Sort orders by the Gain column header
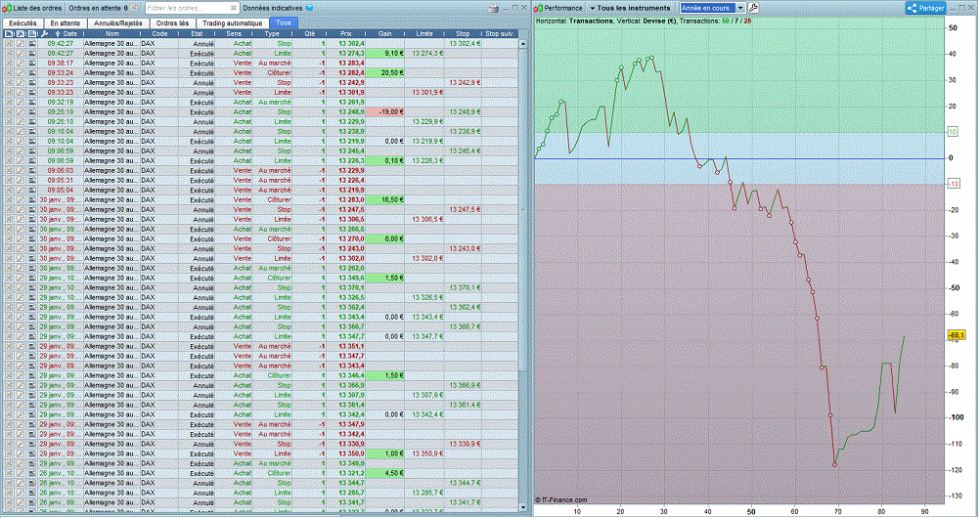The image size is (980, 518). coord(385,34)
